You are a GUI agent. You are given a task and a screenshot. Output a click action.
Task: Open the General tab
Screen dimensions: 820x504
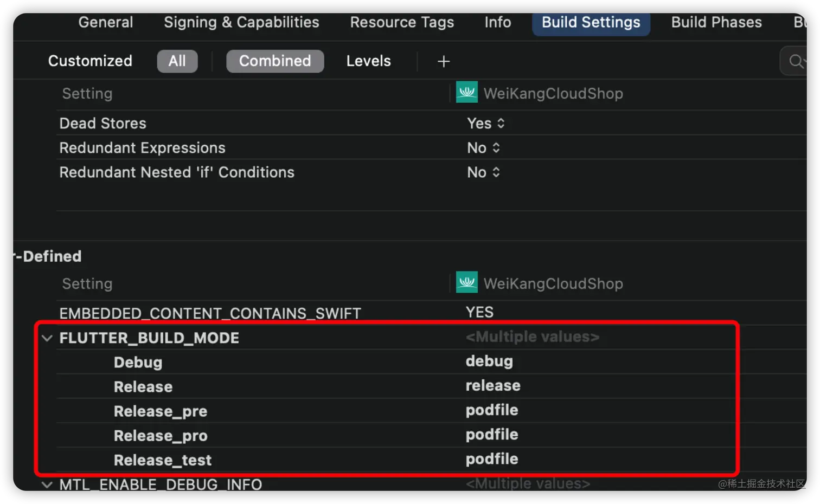click(x=106, y=22)
